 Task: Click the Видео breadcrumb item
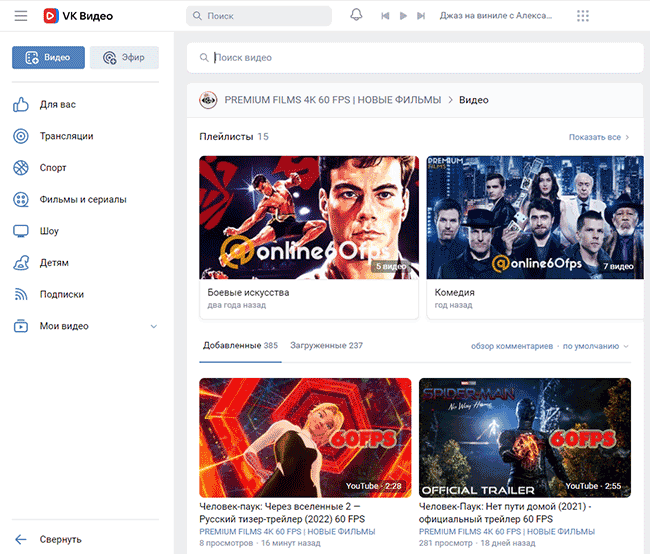474,100
